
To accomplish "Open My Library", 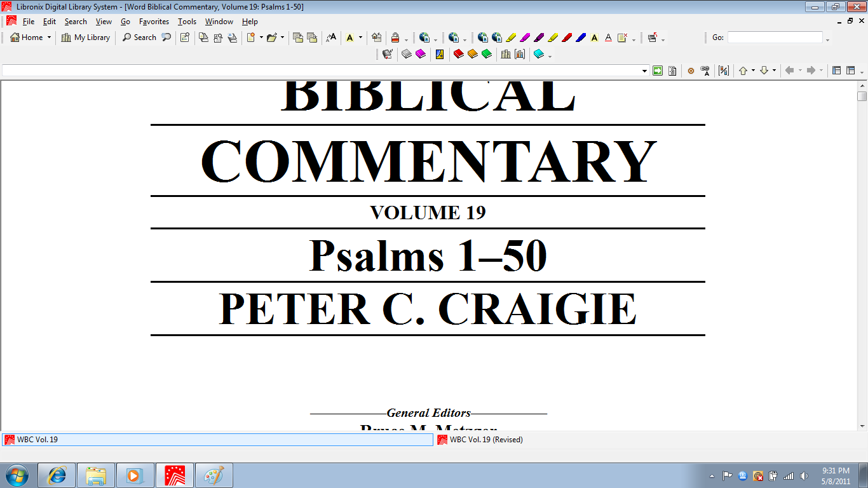I will [86, 37].
